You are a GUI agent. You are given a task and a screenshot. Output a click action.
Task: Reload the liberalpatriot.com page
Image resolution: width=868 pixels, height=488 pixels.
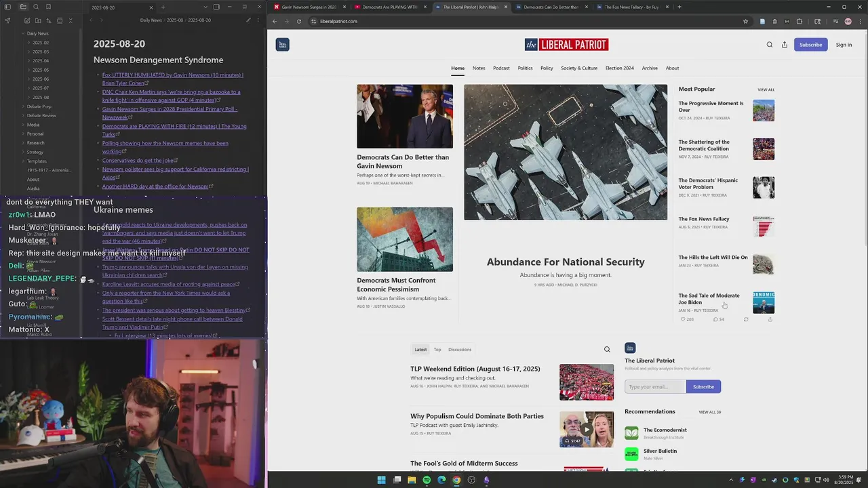pyautogui.click(x=298, y=21)
